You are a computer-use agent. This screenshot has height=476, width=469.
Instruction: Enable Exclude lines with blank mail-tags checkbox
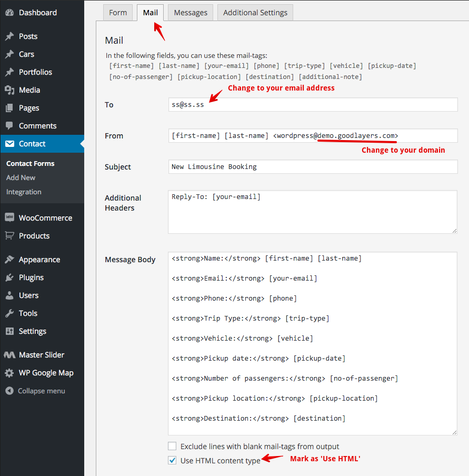pyautogui.click(x=172, y=446)
